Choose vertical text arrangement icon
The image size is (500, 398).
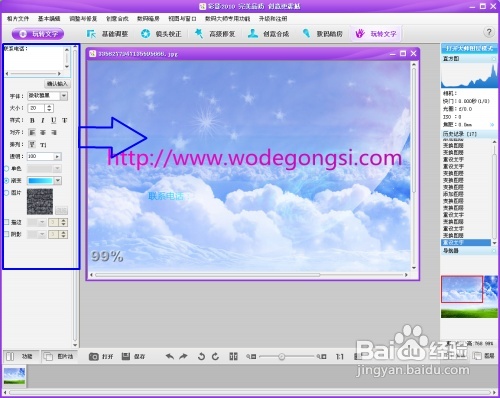point(43,145)
